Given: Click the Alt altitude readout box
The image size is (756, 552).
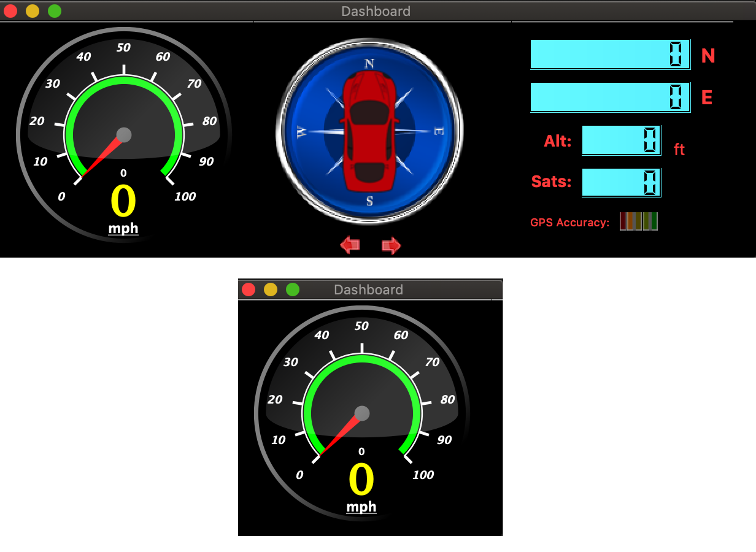Looking at the screenshot, I should coord(621,140).
